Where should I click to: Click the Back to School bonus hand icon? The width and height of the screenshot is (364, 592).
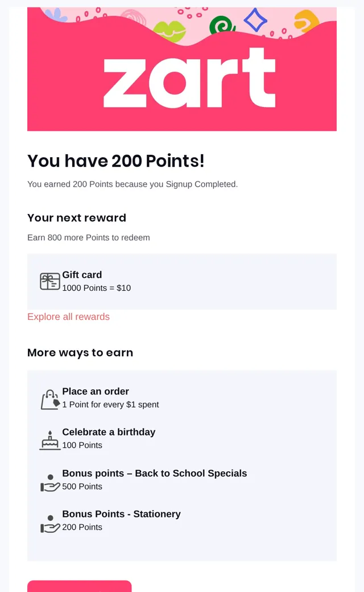click(50, 483)
